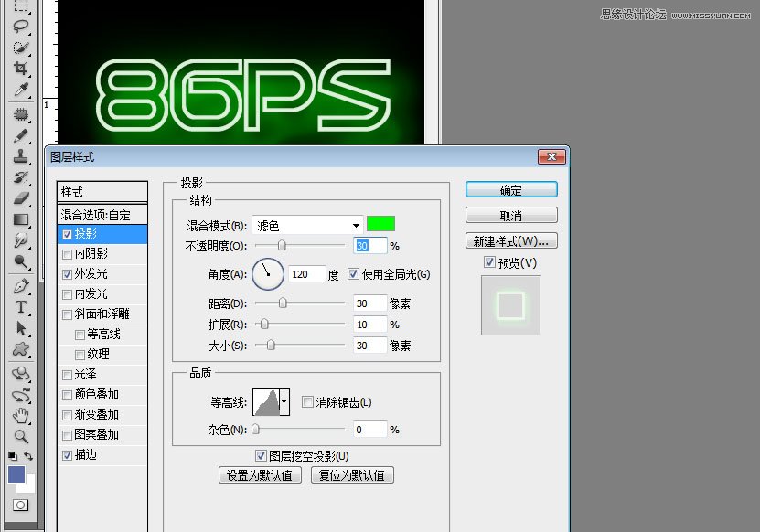Enable the 等高线 sub-style checkbox
Screen dimensions: 760x532
pyautogui.click(x=80, y=335)
